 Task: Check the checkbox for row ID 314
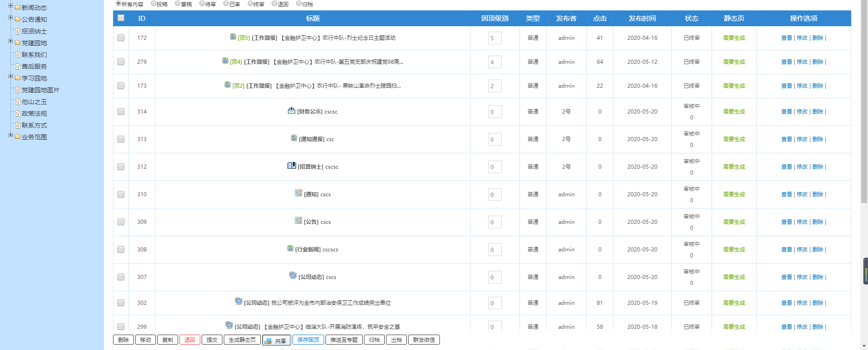[121, 112]
